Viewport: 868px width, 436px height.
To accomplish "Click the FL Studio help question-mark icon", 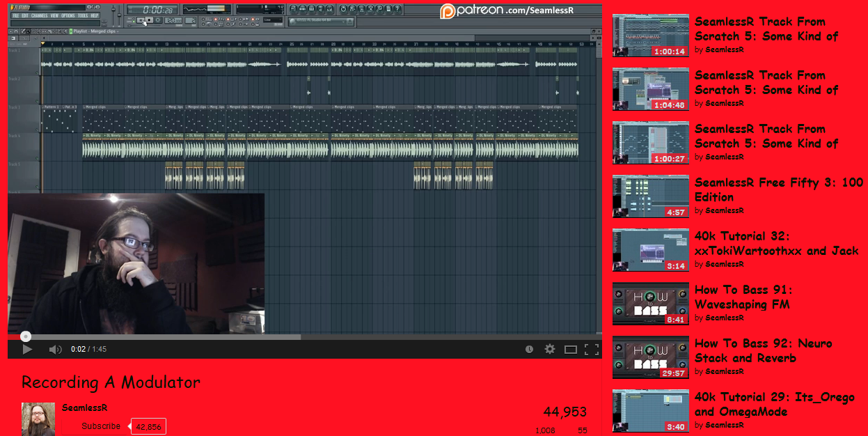I will click(x=397, y=8).
